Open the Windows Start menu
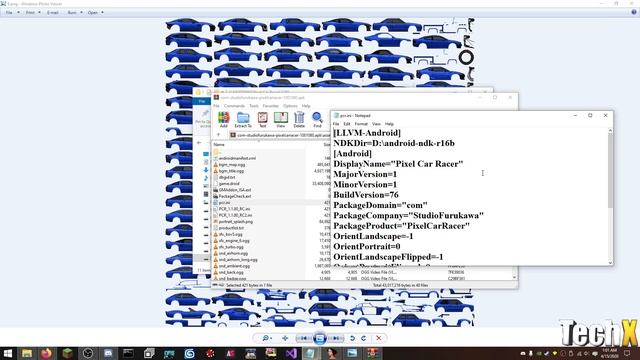 (x=7, y=353)
